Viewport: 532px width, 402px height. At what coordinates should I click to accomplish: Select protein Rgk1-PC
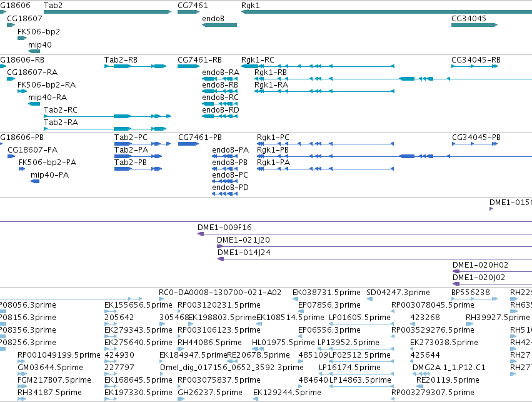pyautogui.click(x=273, y=138)
